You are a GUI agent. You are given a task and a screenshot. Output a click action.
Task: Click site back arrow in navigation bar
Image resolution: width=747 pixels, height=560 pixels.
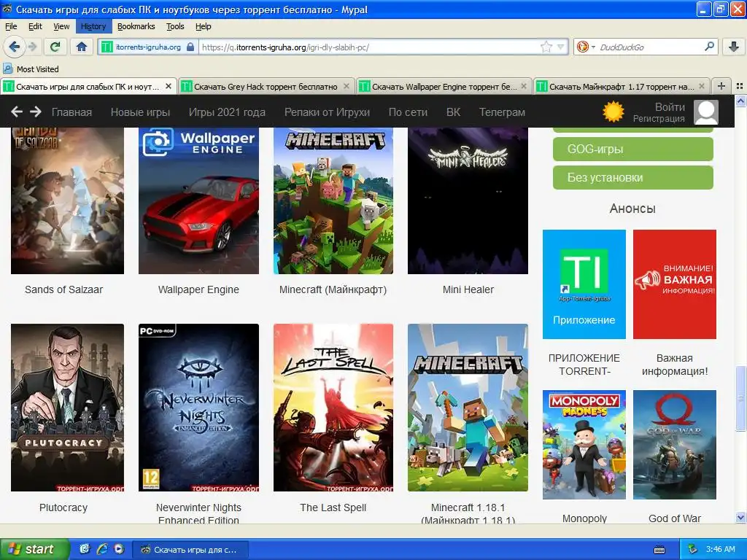(17, 112)
